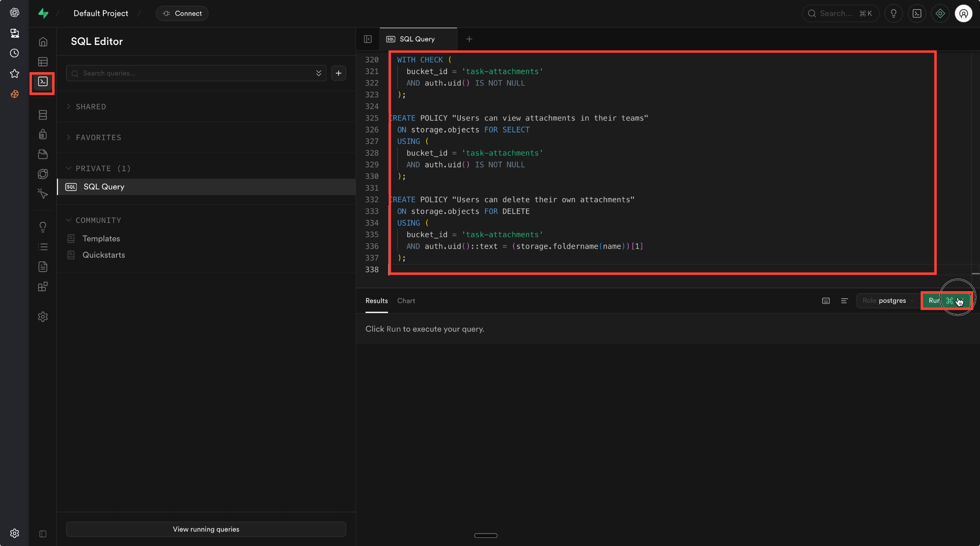Expand the FAVORITES queries section

98,138
